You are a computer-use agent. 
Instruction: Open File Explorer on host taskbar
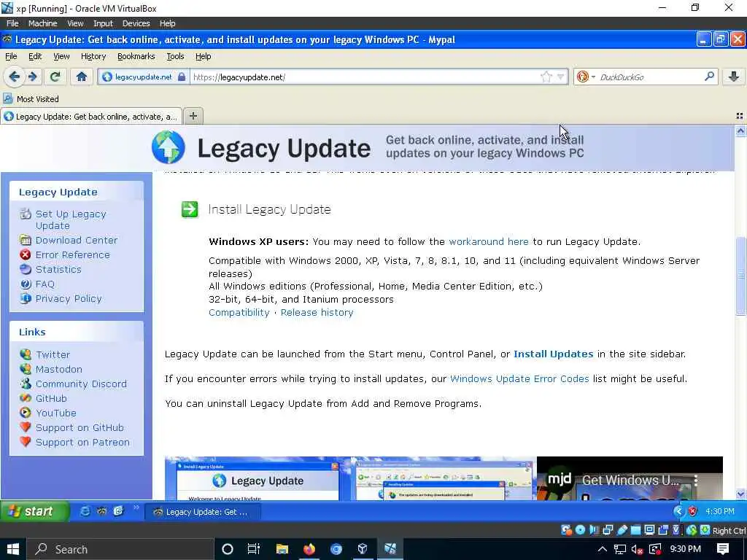[282, 549]
